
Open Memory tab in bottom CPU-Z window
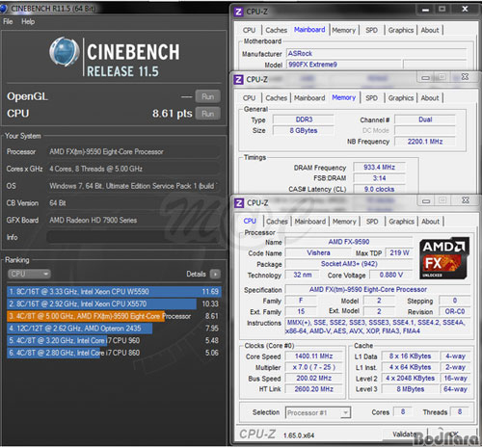344,222
